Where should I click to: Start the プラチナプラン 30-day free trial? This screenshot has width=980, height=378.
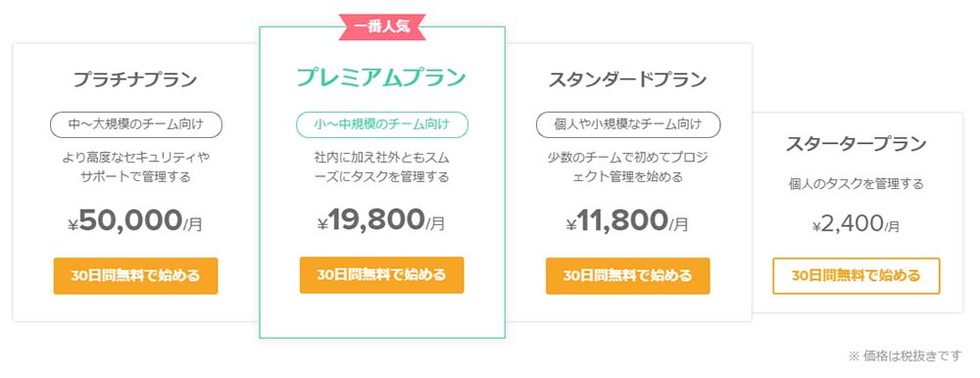(x=135, y=275)
